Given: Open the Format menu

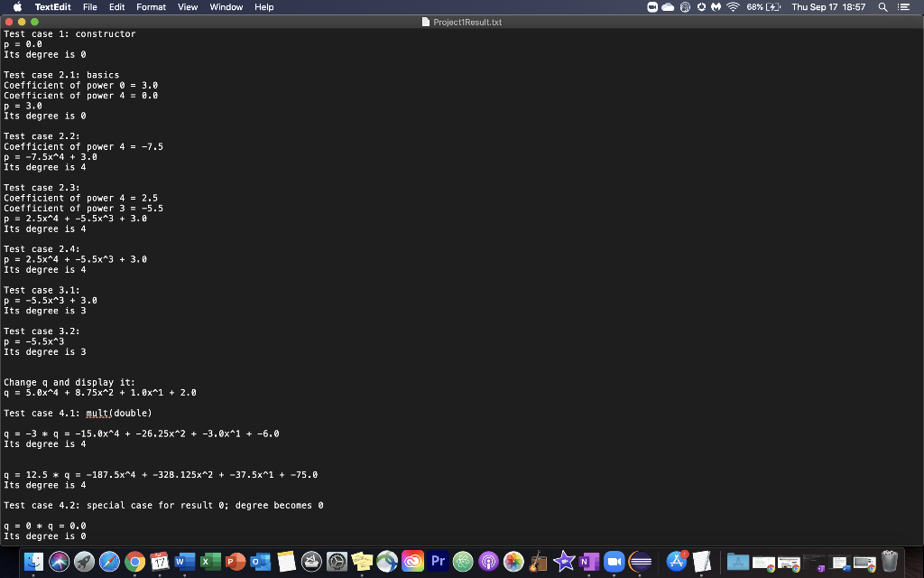Looking at the screenshot, I should pyautogui.click(x=151, y=7).
